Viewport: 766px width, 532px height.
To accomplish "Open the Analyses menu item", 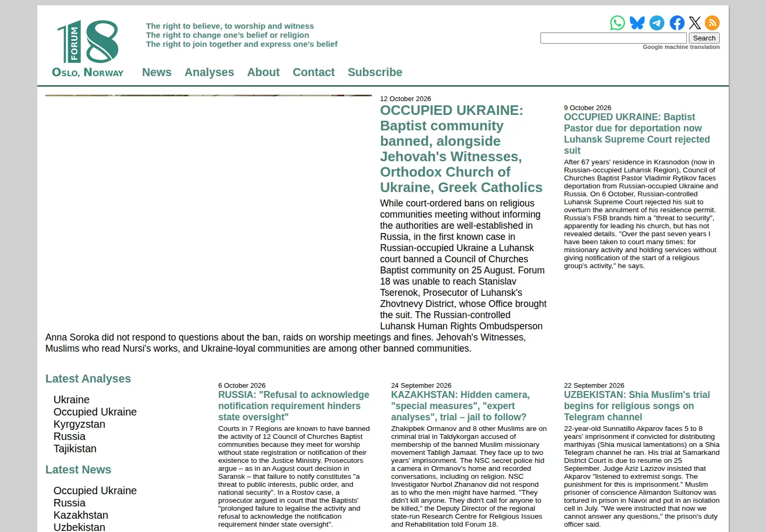I will [x=209, y=72].
